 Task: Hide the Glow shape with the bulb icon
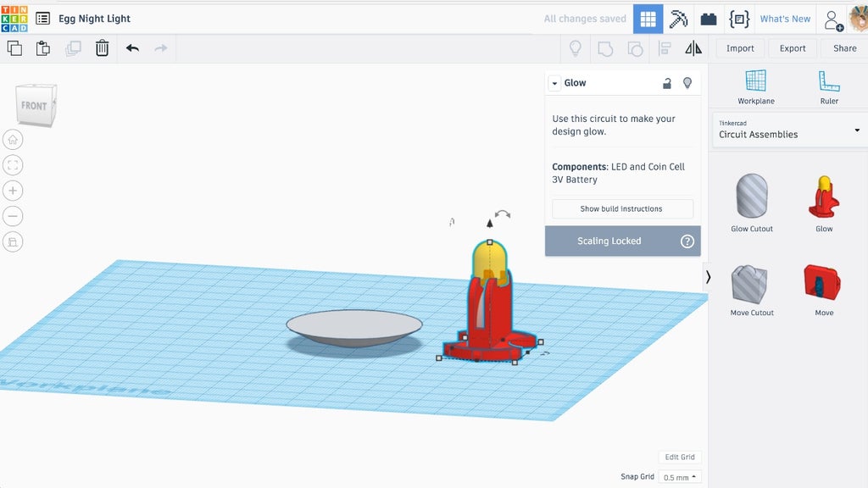point(687,83)
